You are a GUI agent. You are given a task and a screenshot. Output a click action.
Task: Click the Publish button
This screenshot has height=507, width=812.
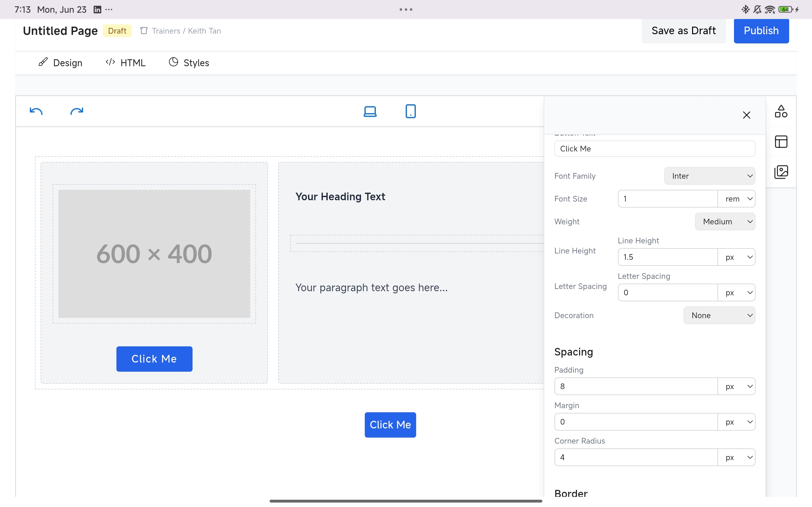[761, 30]
